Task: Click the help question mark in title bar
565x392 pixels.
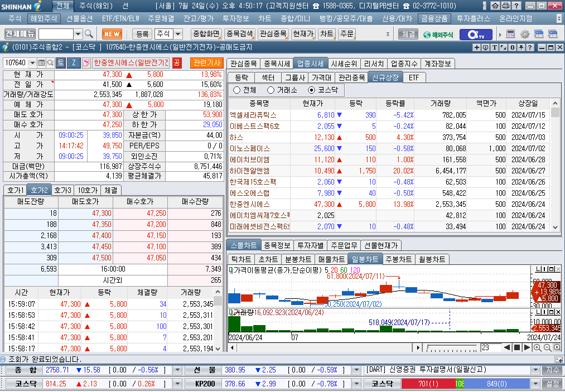Action: 516,6
